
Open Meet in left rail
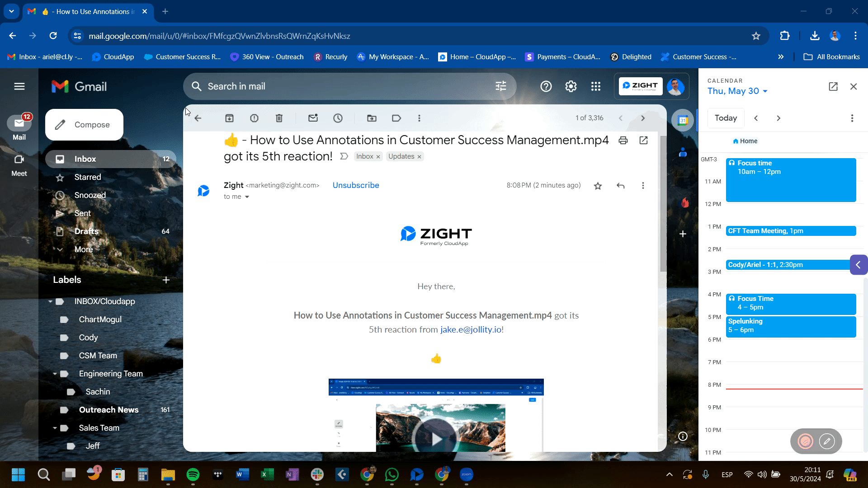pos(19,165)
